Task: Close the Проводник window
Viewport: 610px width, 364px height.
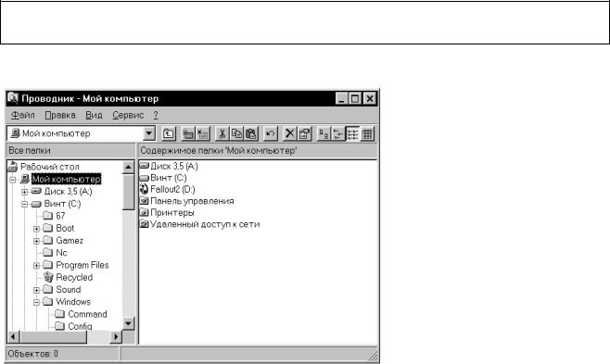Action: click(370, 99)
